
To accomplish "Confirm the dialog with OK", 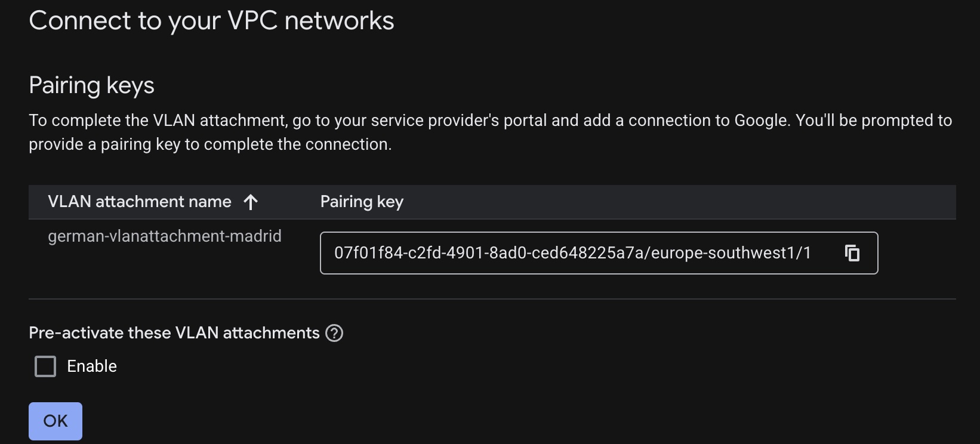I will pos(56,421).
